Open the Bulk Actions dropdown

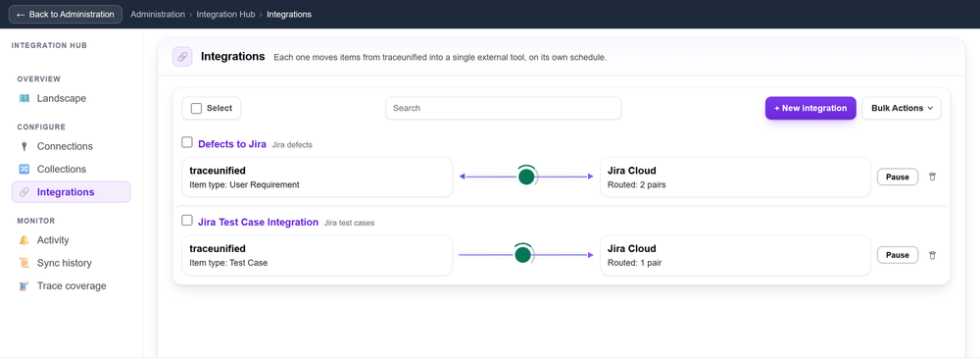(902, 108)
